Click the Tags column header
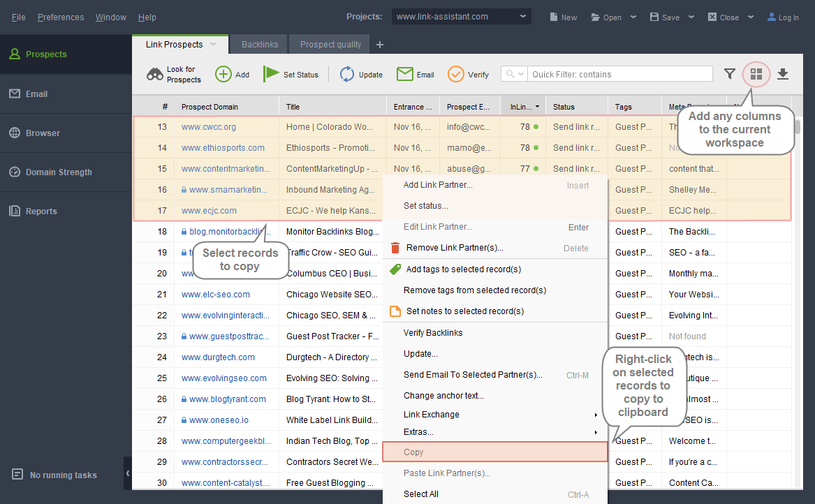Viewport: 815px width, 504px height. 635,107
